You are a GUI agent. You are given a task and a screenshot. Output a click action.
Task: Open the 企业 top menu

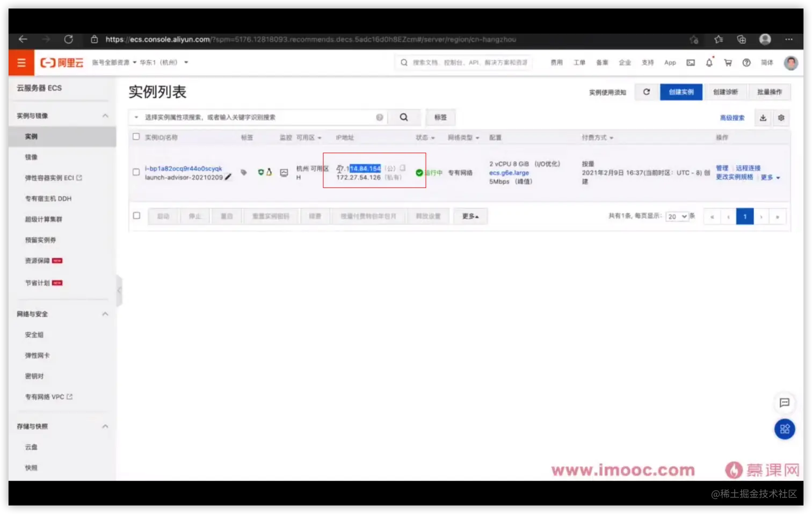click(625, 63)
